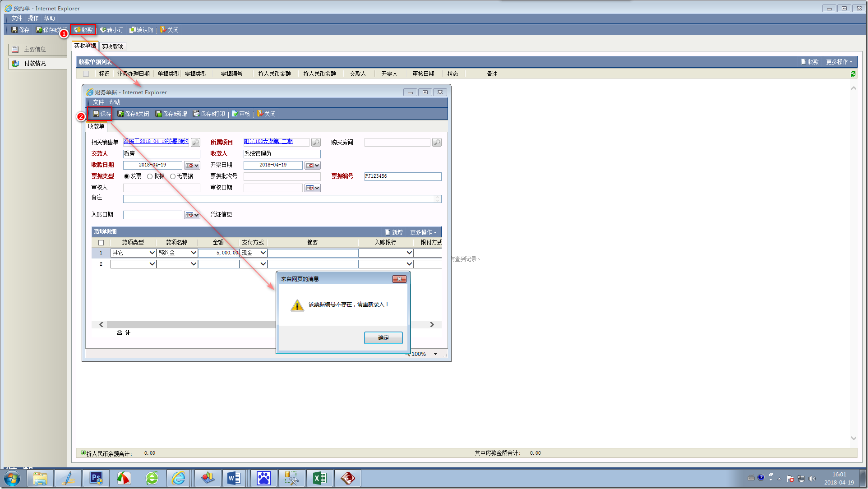The image size is (868, 489).
Task: Expand 更多操作 in 款项明细 header
Action: pos(423,232)
